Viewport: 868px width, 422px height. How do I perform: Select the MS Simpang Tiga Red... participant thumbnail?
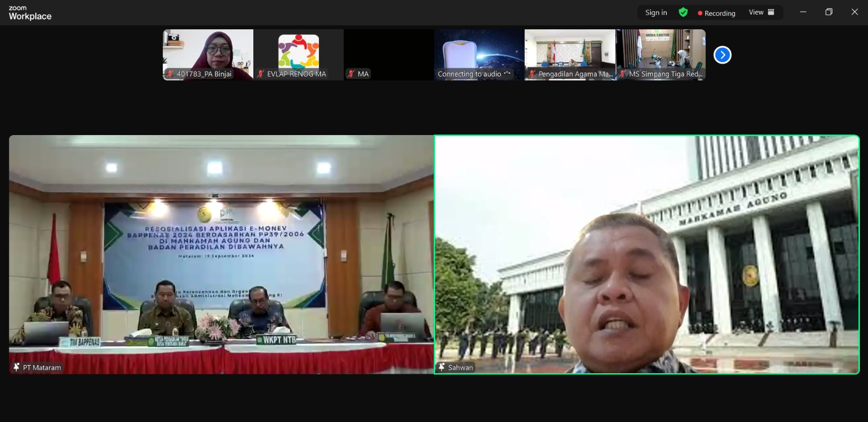[661, 55]
